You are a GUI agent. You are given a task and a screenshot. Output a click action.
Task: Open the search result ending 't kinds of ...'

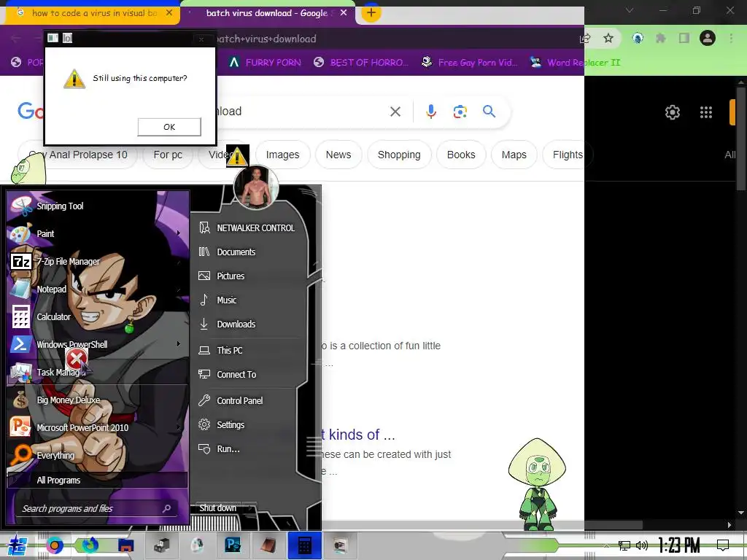[x=357, y=435]
